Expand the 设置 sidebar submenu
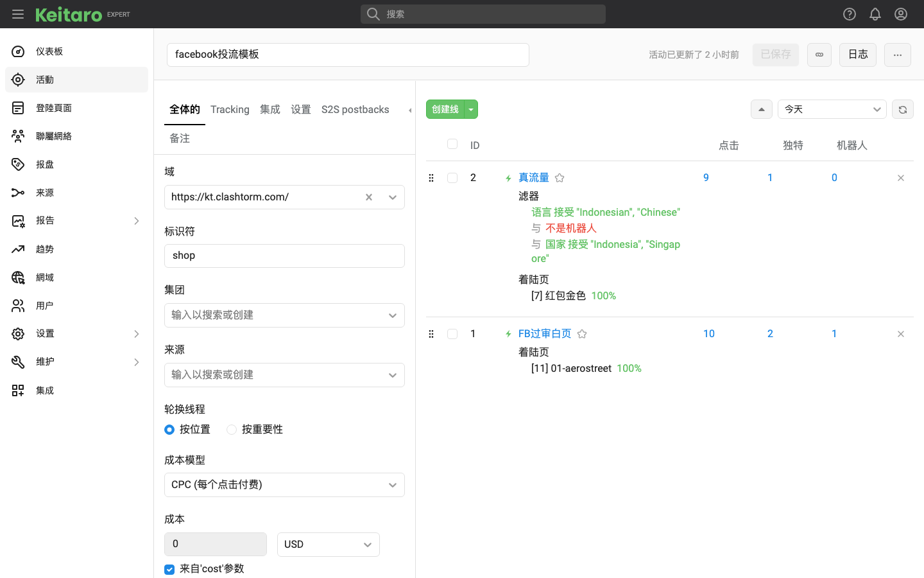This screenshot has height=578, width=924. (136, 334)
